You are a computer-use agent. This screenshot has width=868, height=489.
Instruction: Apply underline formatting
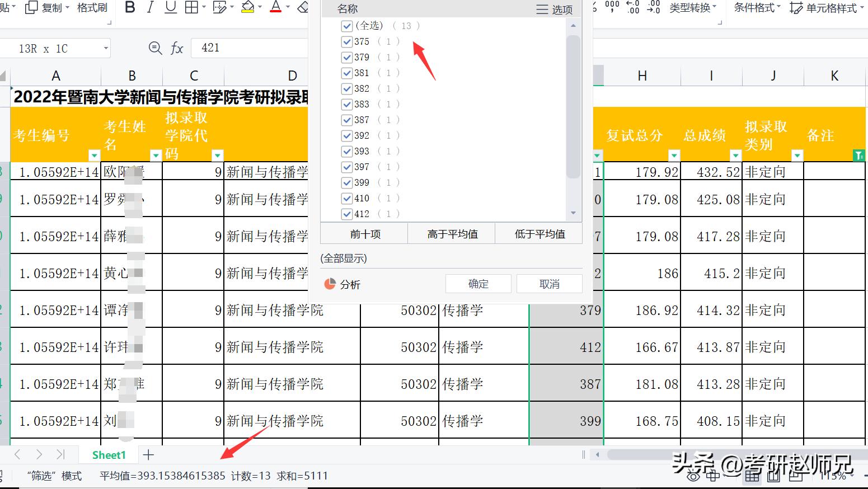170,8
